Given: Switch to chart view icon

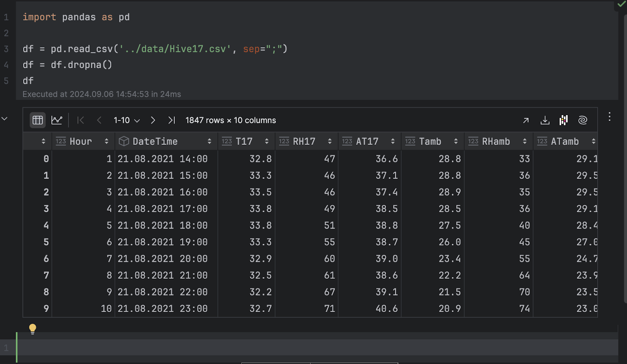Looking at the screenshot, I should pos(57,120).
